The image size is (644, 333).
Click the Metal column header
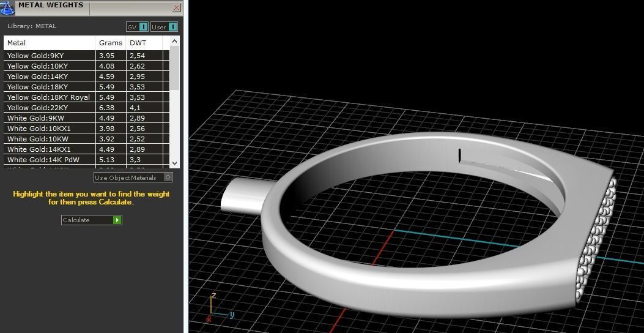click(x=50, y=43)
